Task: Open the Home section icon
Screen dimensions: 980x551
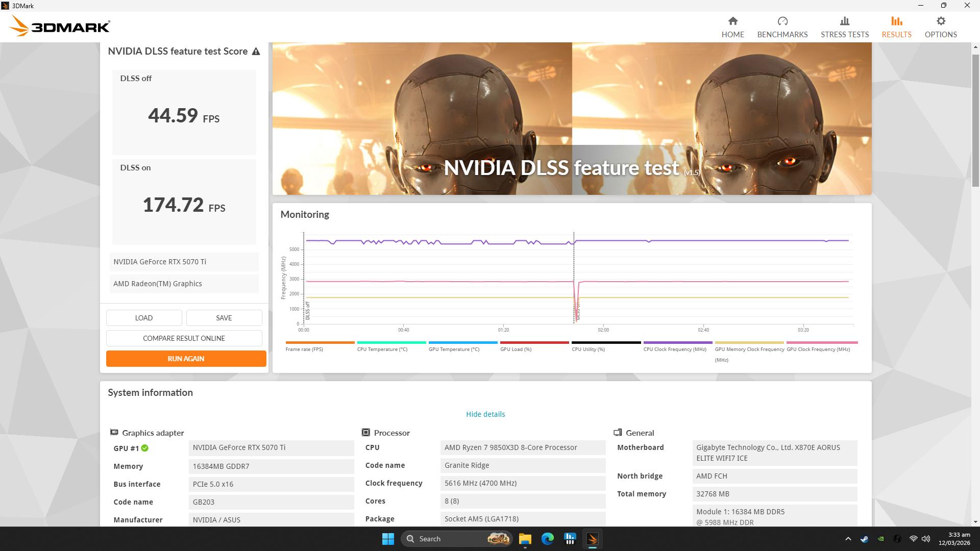Action: pos(732,21)
